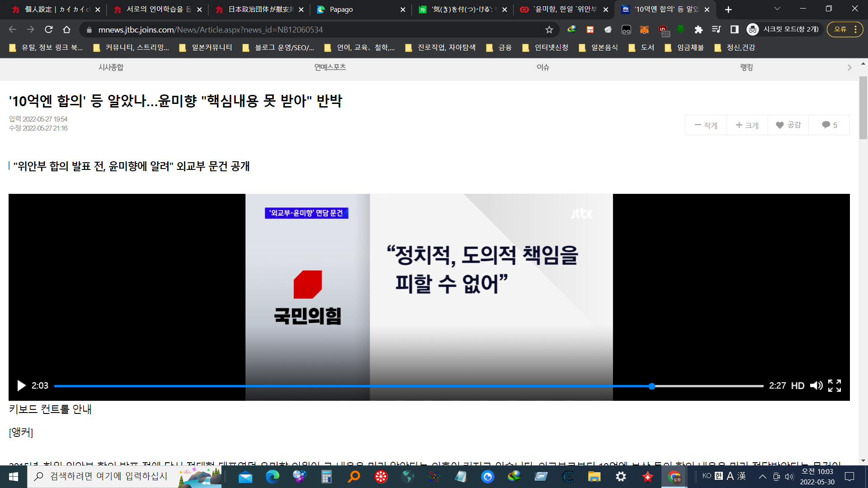Open the Chrome extensions puzzle icon
Screen dimensions: 868x488
click(698, 30)
